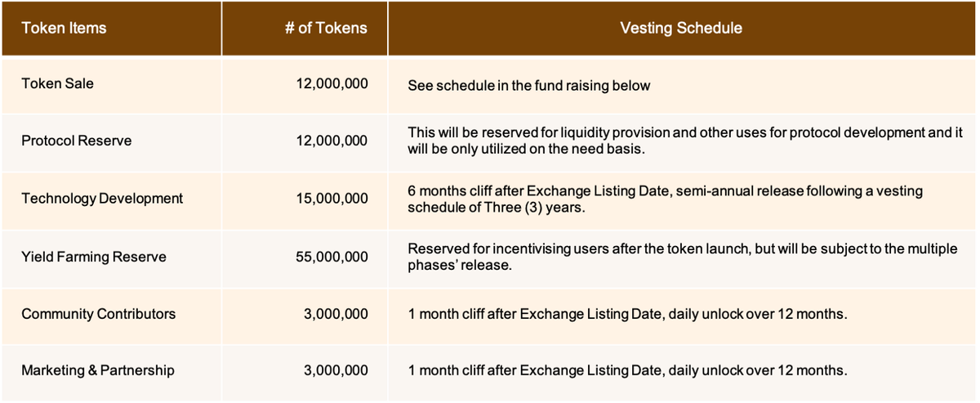Click the 15,000,000 tokens cell
Viewport: 980px width, 403px height.
click(332, 199)
